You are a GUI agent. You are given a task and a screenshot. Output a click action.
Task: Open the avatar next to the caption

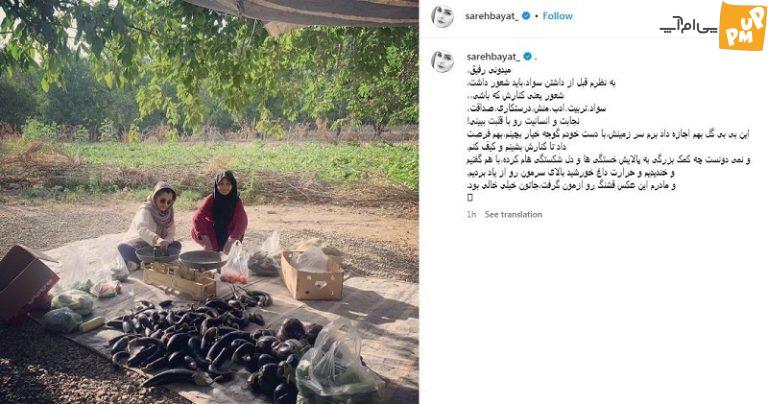pyautogui.click(x=442, y=61)
